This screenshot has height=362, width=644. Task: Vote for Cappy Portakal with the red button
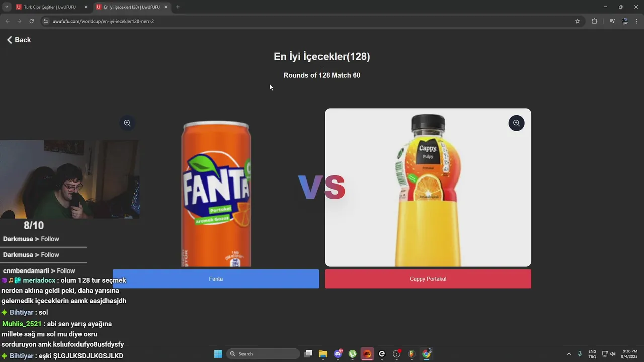[428, 279]
